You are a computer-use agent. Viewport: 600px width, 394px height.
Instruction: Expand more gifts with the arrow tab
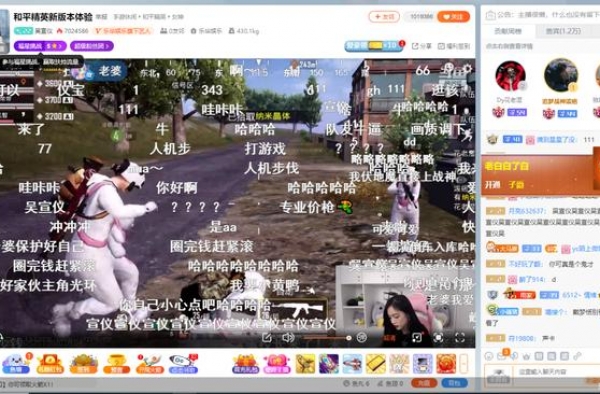[x=463, y=363]
